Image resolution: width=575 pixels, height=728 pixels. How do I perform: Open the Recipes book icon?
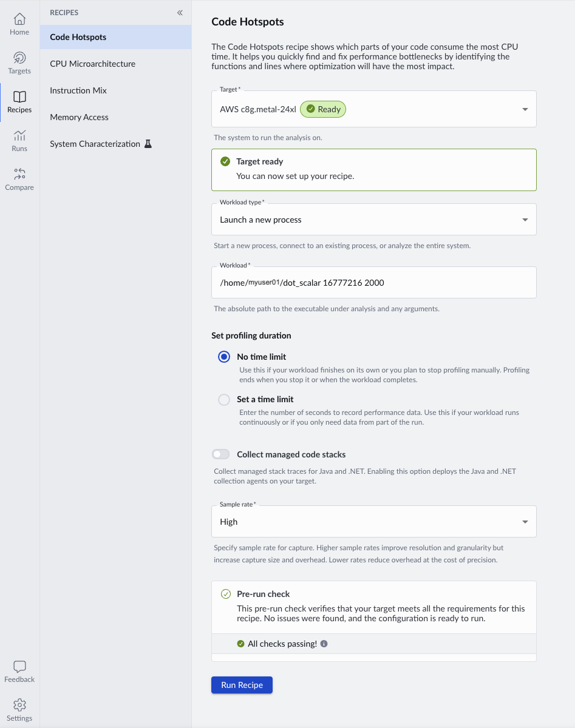[19, 97]
